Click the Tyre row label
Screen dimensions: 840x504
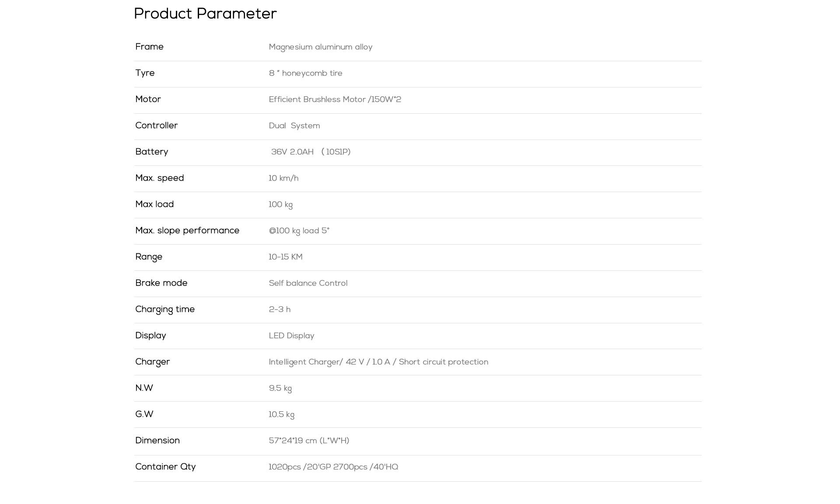[x=145, y=73]
